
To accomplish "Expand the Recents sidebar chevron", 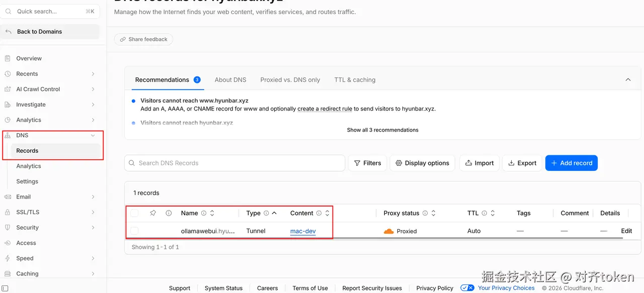I will tap(93, 74).
